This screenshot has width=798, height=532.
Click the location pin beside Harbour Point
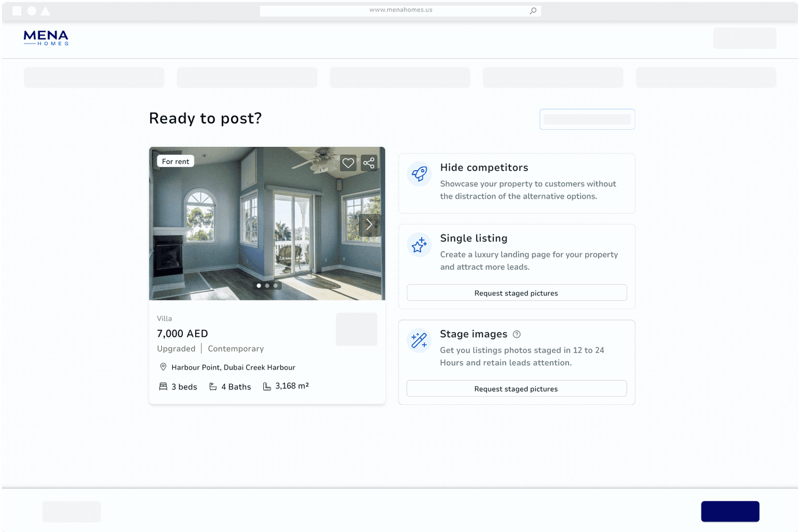[163, 367]
